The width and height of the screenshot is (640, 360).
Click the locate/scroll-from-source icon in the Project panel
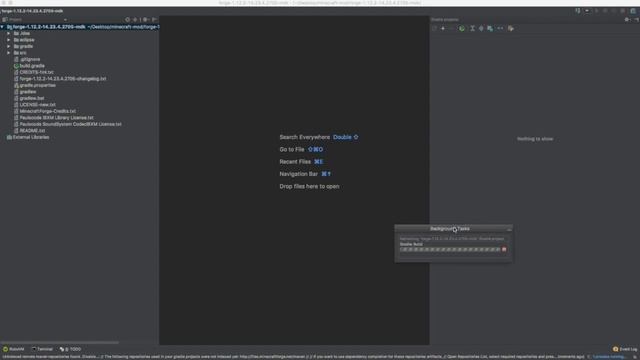tap(127, 20)
